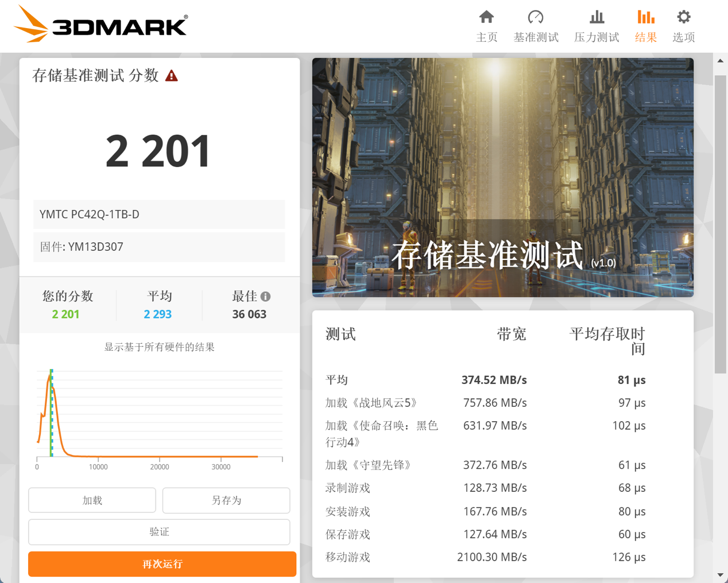
Task: Open the 选项 tab label
Action: click(684, 37)
